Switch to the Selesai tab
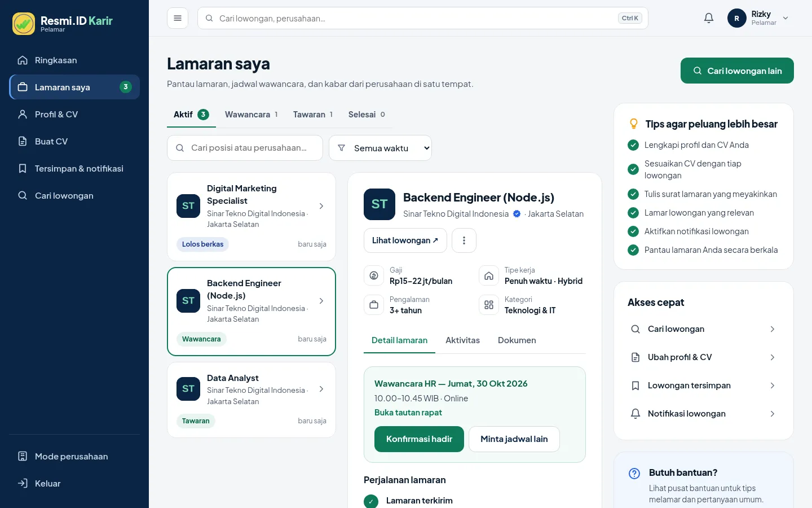The image size is (812, 508). tap(367, 115)
